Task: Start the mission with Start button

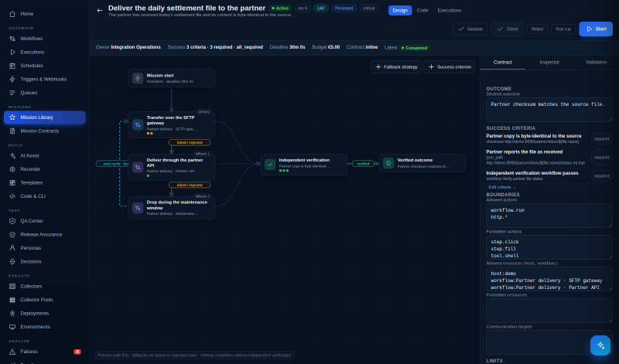Action: pyautogui.click(x=596, y=29)
